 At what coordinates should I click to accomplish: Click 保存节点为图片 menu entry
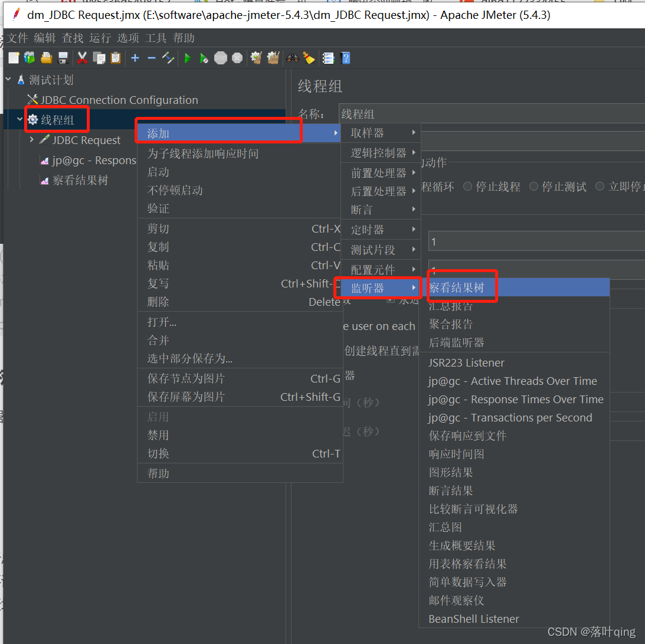click(240, 378)
